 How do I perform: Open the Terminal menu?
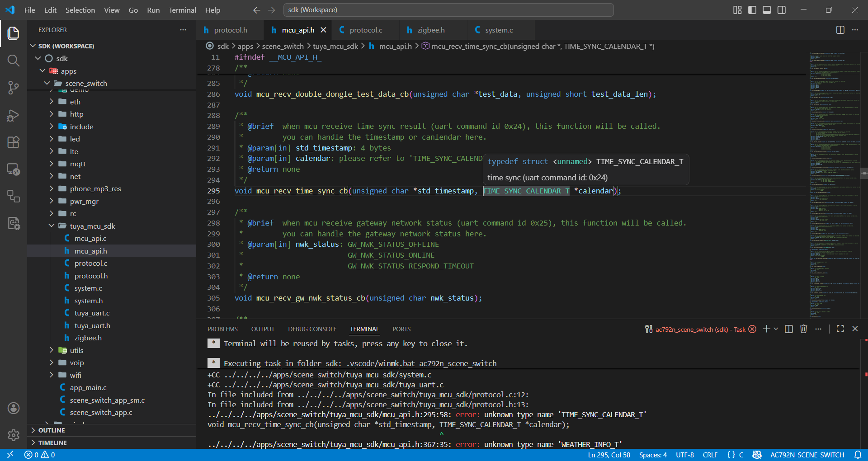click(182, 10)
